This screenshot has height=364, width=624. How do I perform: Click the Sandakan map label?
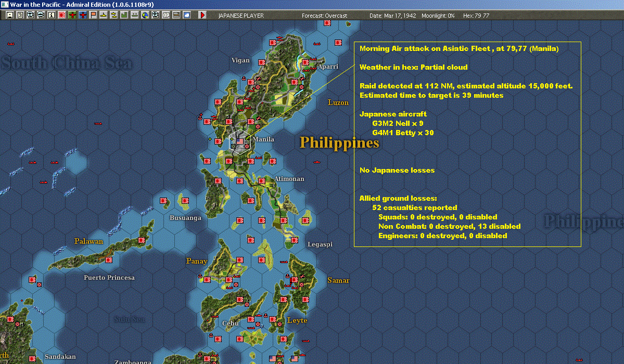60,356
